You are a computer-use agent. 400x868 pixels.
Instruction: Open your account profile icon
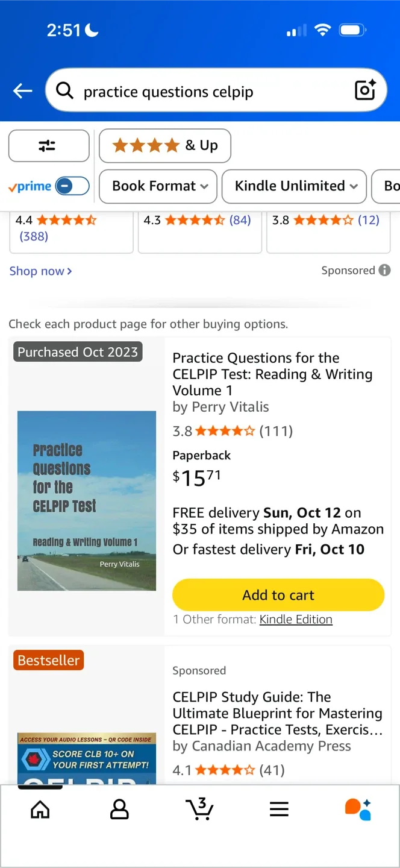coord(119,810)
